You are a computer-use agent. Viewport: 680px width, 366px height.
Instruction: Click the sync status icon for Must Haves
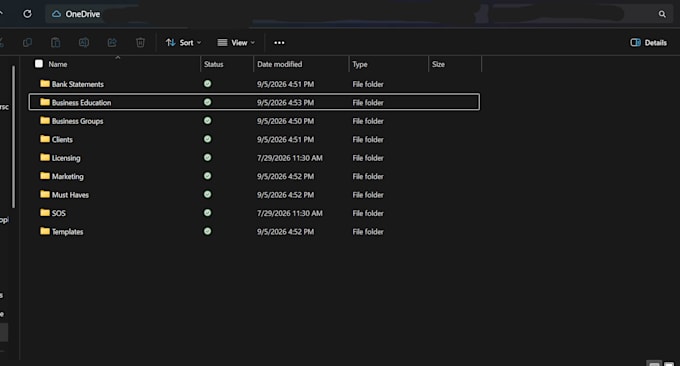pos(208,194)
